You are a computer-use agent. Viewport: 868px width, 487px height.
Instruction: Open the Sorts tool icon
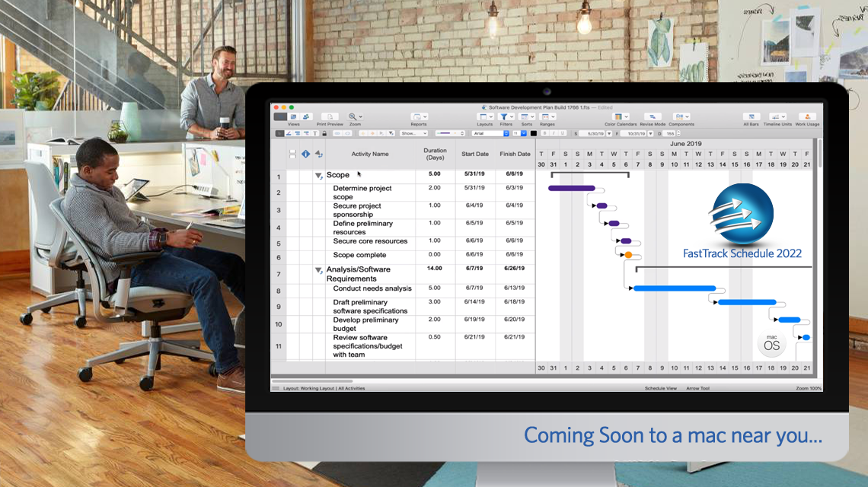525,116
